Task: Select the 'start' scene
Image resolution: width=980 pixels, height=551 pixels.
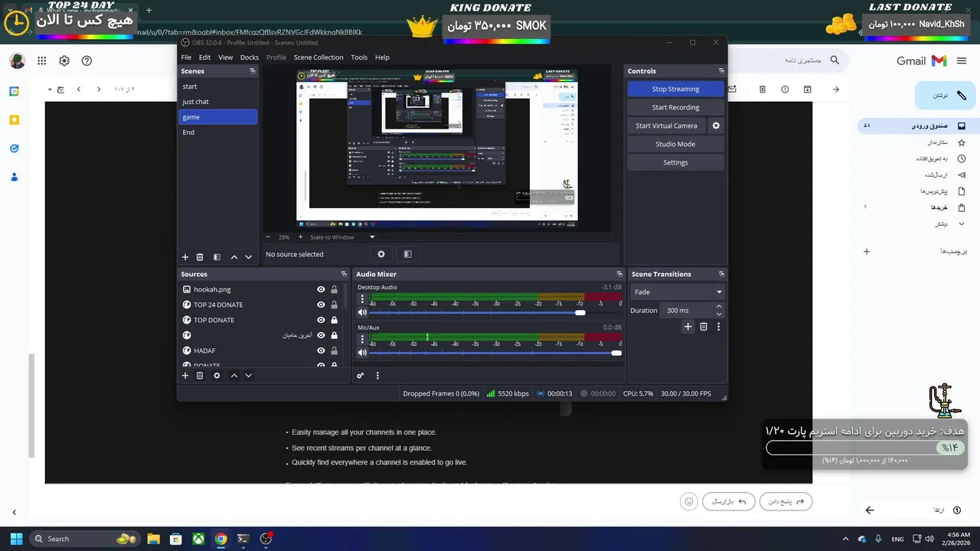Action: pos(217,86)
